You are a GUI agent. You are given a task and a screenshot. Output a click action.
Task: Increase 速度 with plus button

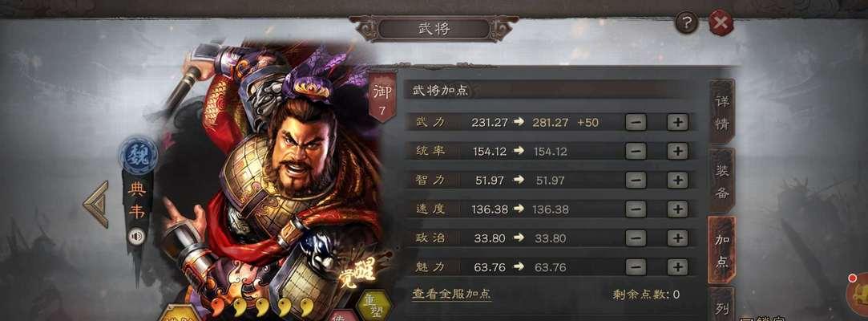[677, 209]
